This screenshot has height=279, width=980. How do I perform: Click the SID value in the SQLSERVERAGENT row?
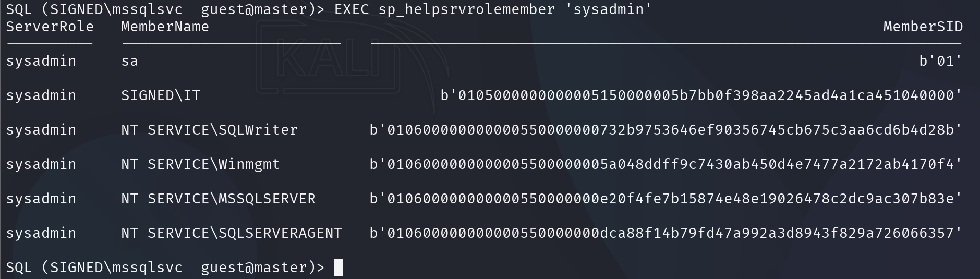(666, 233)
